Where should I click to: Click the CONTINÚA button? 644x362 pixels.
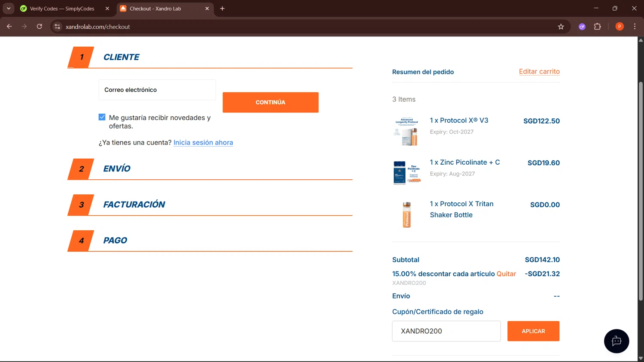click(x=270, y=103)
